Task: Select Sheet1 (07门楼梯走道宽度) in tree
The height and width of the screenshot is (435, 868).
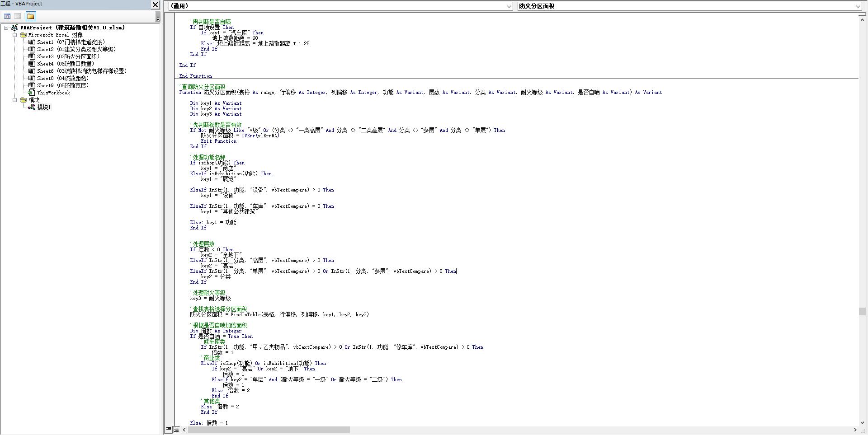Action: coord(71,42)
